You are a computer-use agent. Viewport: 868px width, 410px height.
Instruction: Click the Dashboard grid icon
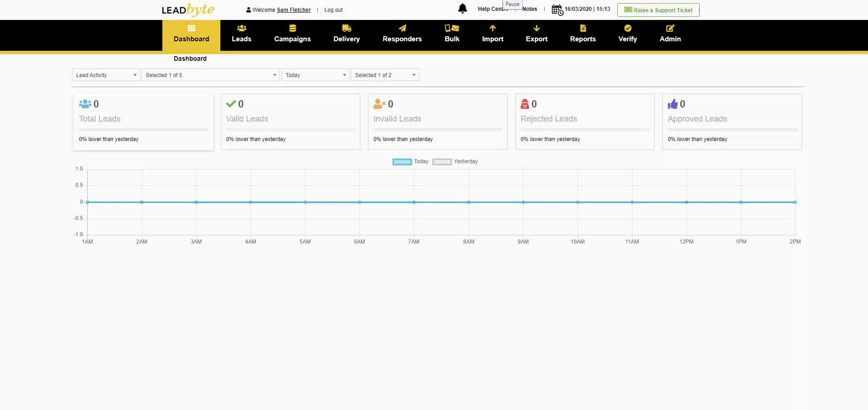[191, 28]
